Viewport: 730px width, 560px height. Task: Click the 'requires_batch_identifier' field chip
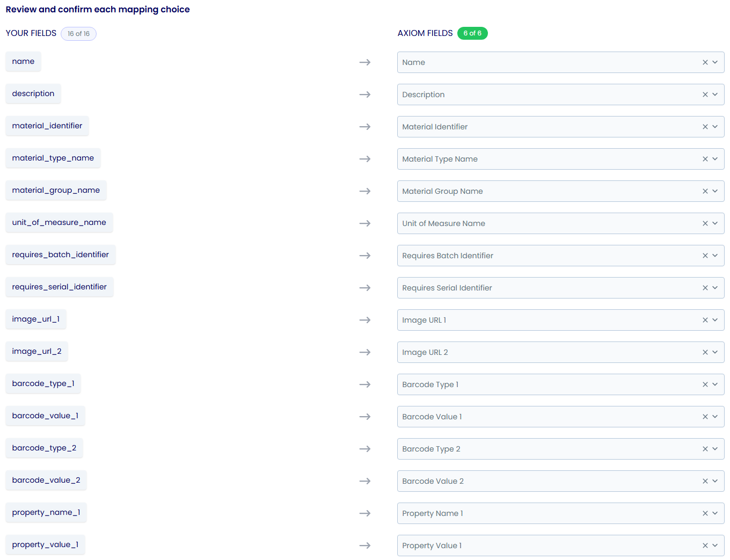click(61, 254)
